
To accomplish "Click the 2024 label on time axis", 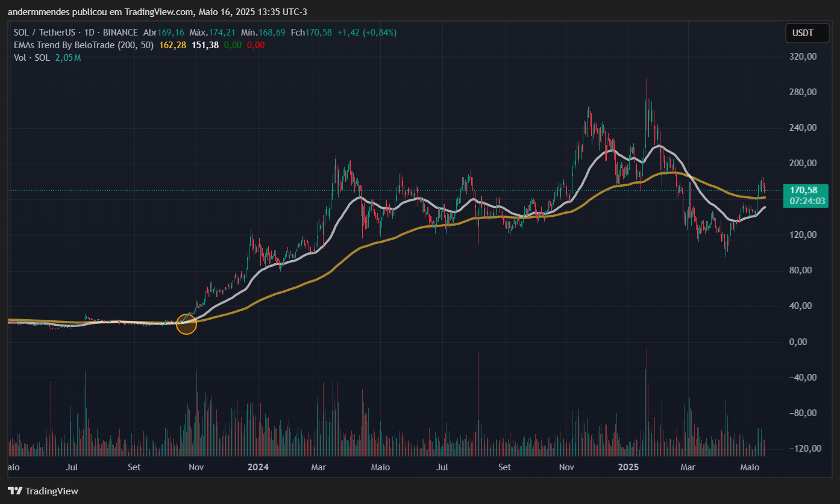I will [x=258, y=467].
